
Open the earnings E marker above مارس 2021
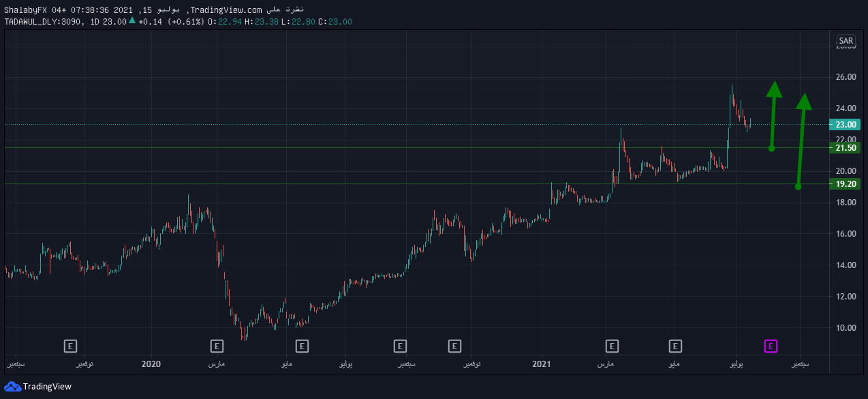tap(613, 346)
